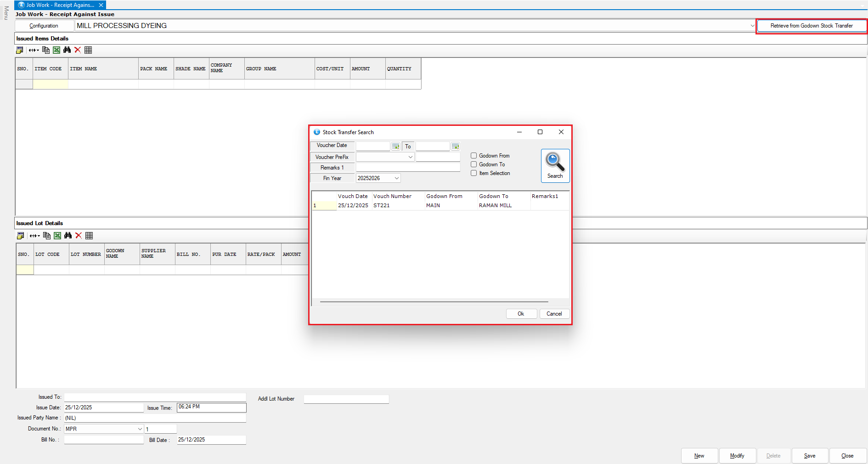Click binoculars find icon in Issued Items toolbar
The height and width of the screenshot is (464, 868).
67,50
